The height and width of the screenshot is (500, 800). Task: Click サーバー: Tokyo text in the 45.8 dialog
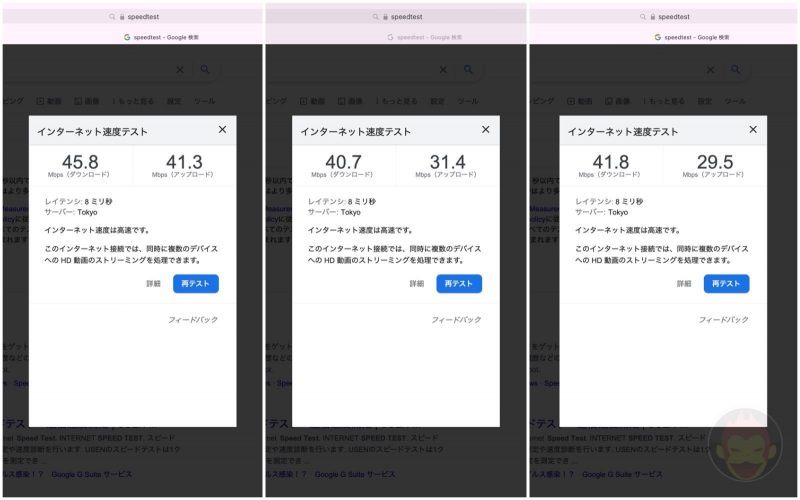71,212
